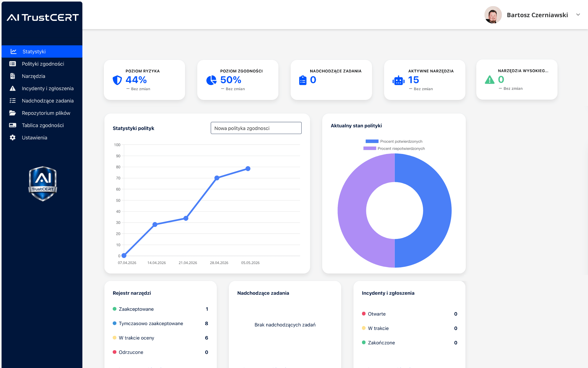Click the AI TrustCERT shield badge in sidebar
The height and width of the screenshot is (368, 588).
pos(43,184)
